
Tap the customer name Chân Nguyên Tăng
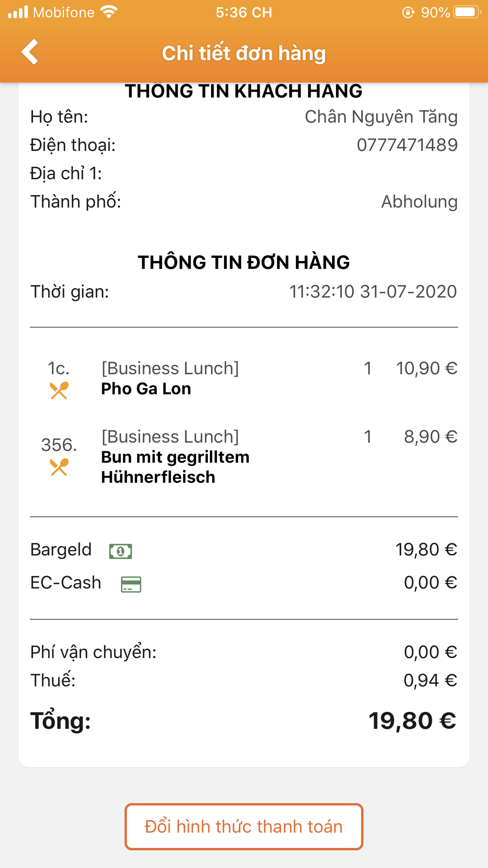[x=381, y=117]
